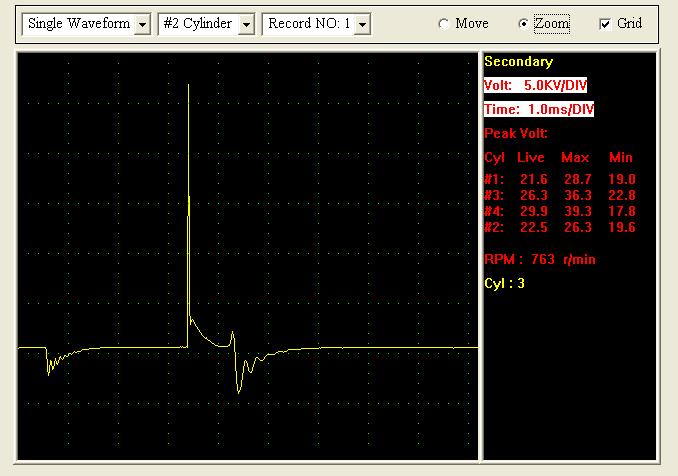Image resolution: width=678 pixels, height=476 pixels.
Task: Click cylinder #3 min value 22.8
Action: coord(622,195)
